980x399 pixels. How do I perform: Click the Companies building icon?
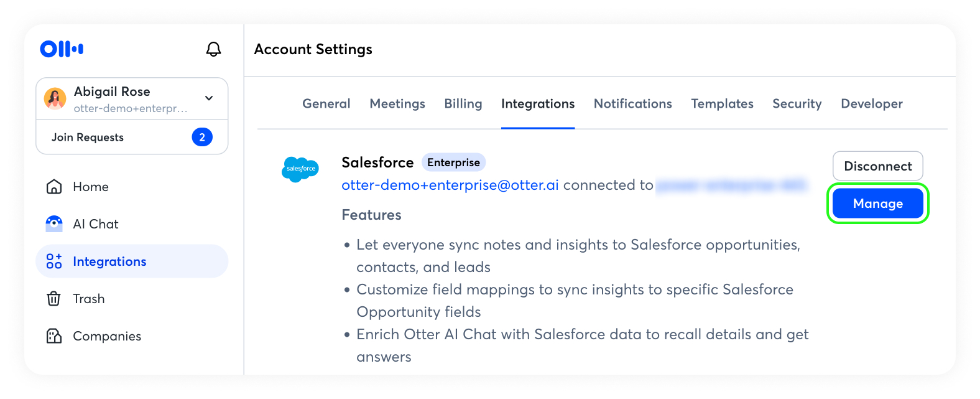[x=54, y=336]
